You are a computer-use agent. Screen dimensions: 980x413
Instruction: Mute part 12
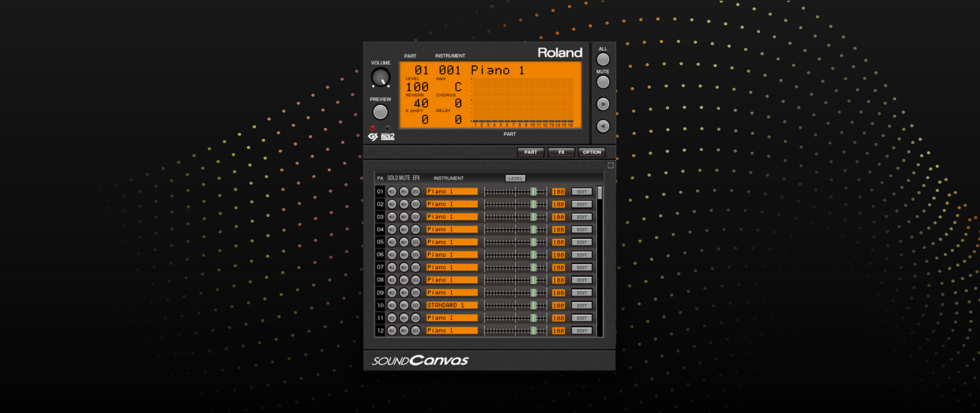pos(404,330)
